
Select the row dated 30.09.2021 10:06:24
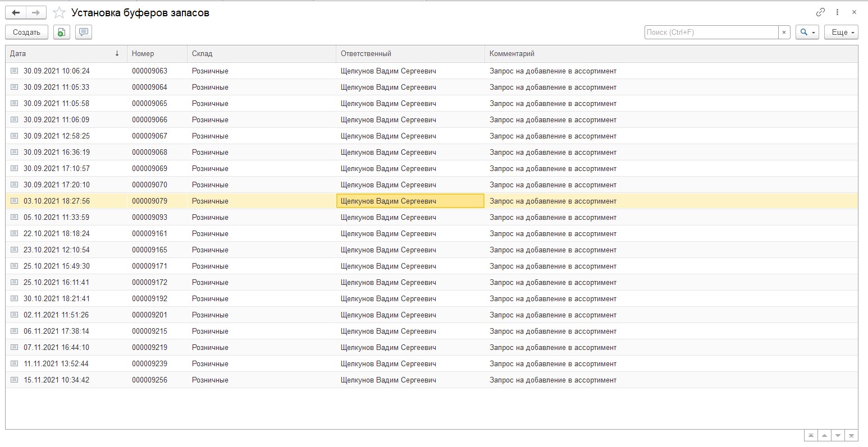click(57, 71)
